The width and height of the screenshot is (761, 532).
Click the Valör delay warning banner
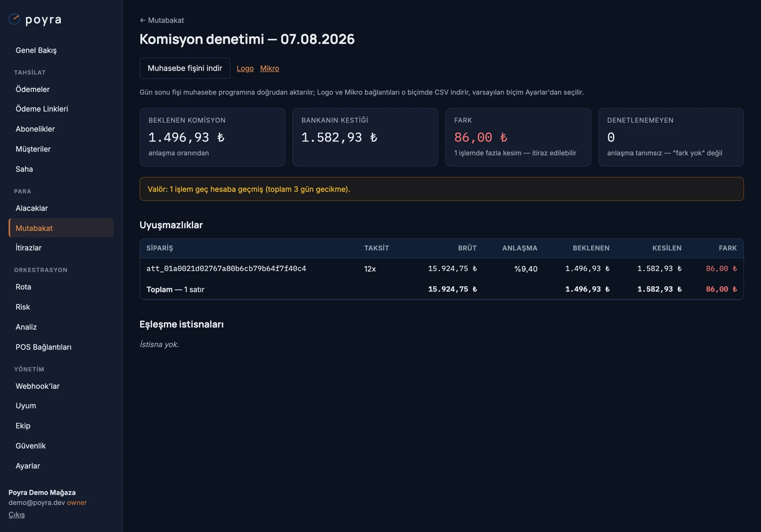[x=441, y=189]
